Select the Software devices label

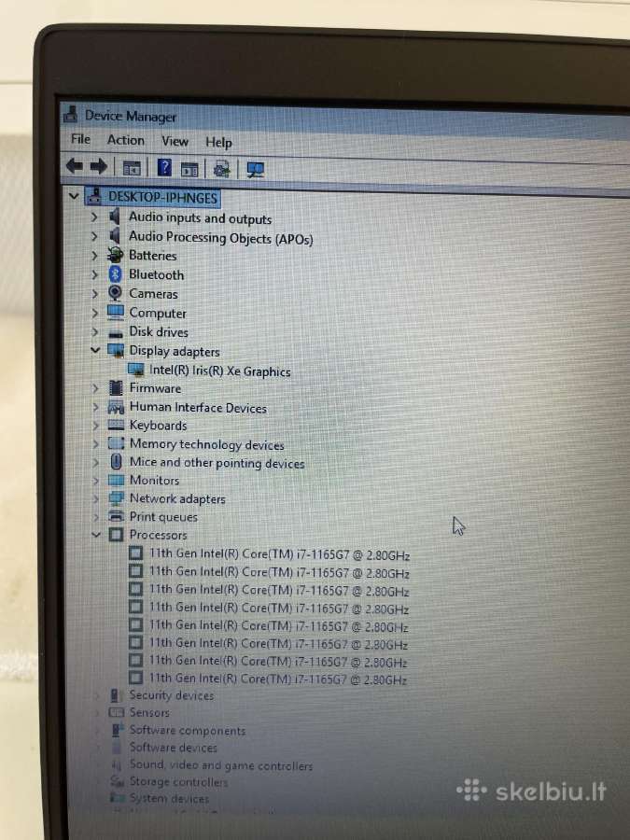click(x=174, y=748)
